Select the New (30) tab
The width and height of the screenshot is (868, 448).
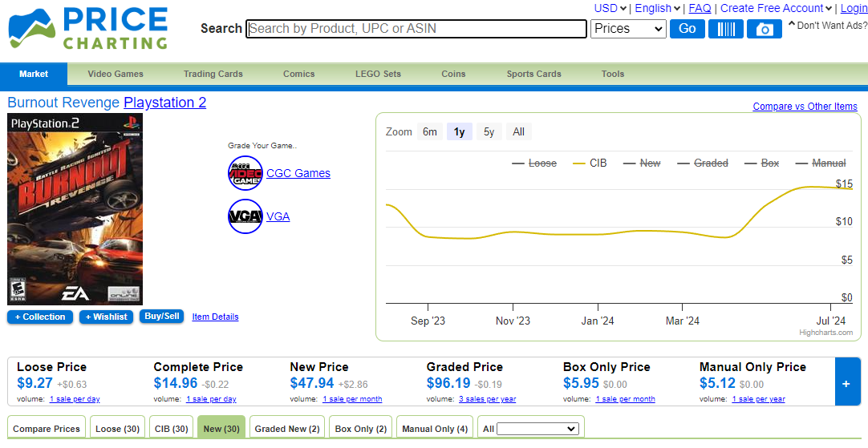[221, 429]
